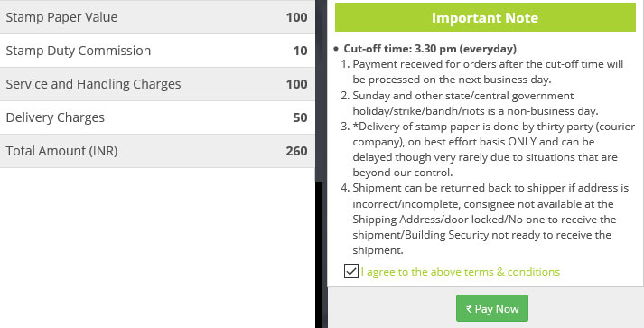Click the total amount value 260
644x328 pixels.
coord(296,151)
